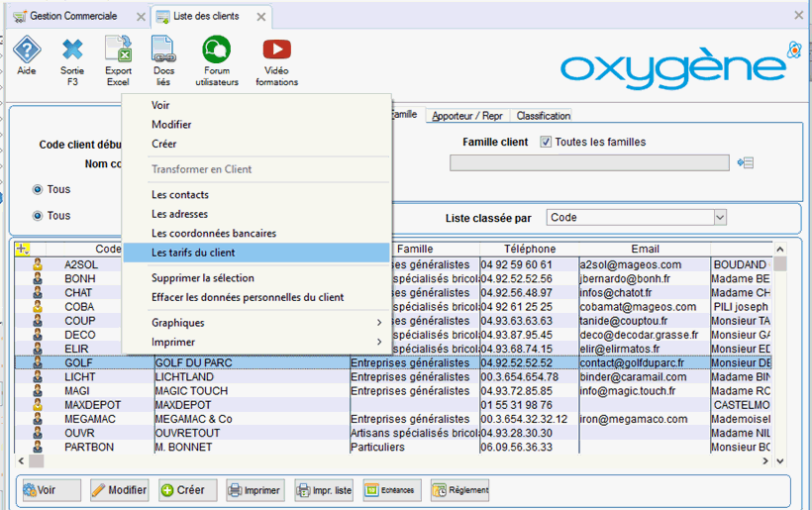Click the client icon of the COBA row
This screenshot has height=510, width=812.
point(38,307)
